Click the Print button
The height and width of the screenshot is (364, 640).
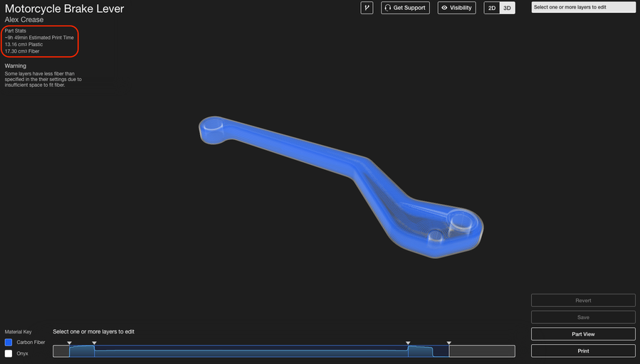point(583,351)
